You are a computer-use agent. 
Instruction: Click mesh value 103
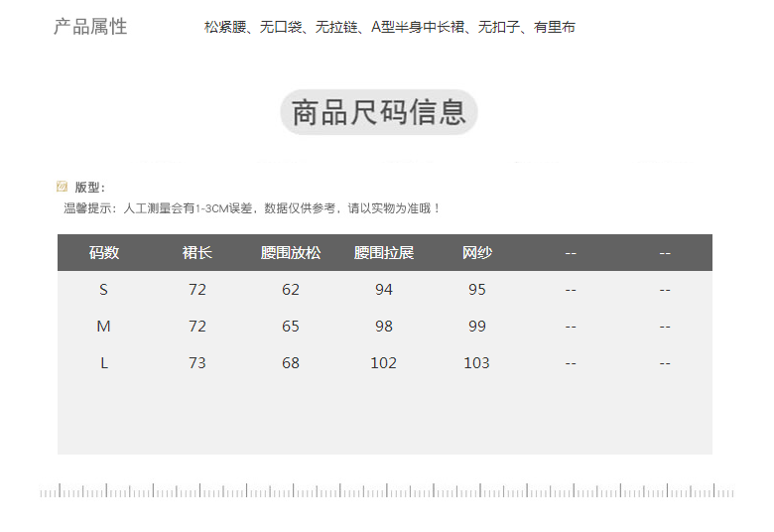tap(477, 363)
